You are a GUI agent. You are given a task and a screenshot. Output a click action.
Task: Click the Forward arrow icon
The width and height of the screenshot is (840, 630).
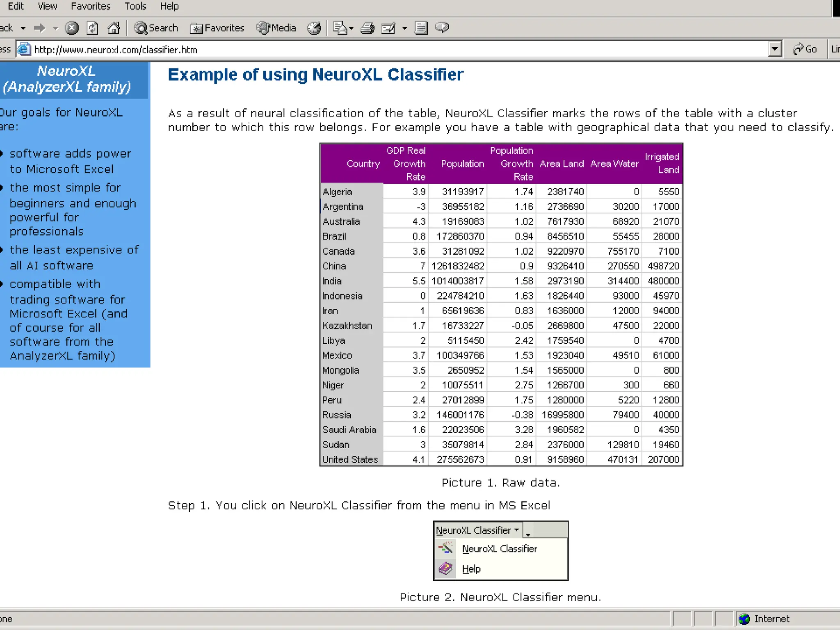tap(39, 28)
